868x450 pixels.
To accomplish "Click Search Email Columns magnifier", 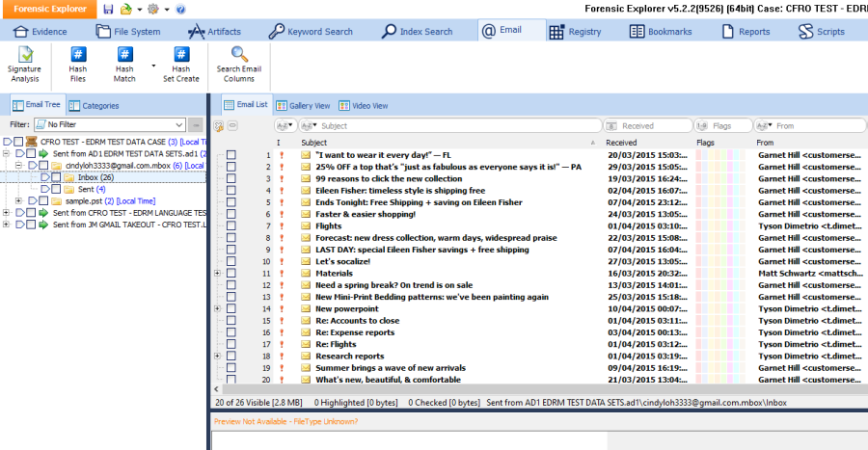I will [x=241, y=56].
